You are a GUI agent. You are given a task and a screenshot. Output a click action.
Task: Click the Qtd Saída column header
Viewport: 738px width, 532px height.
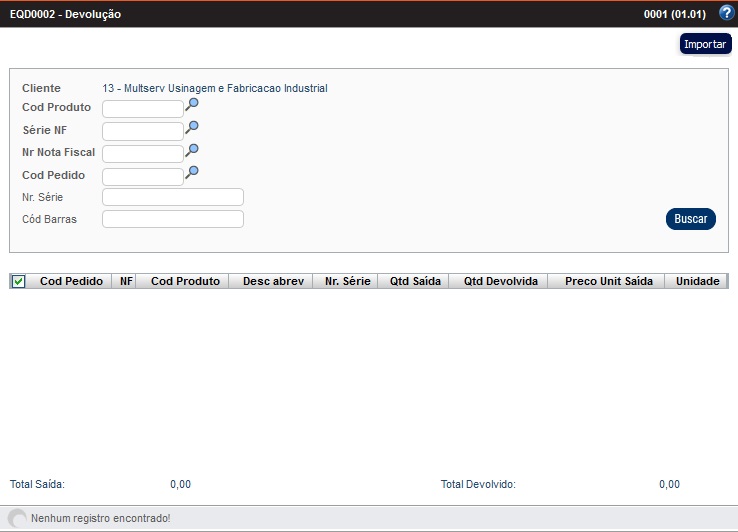413,282
